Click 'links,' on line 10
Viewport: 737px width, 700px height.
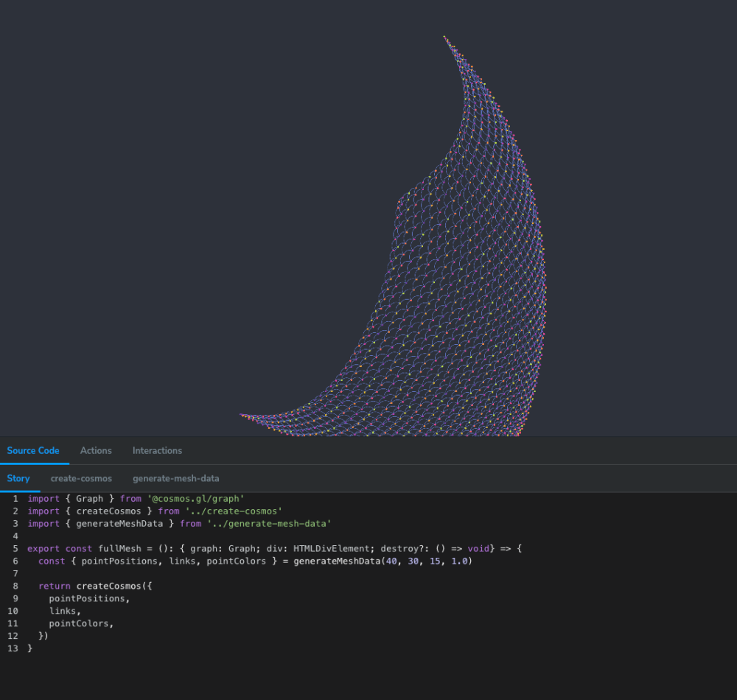click(x=66, y=611)
